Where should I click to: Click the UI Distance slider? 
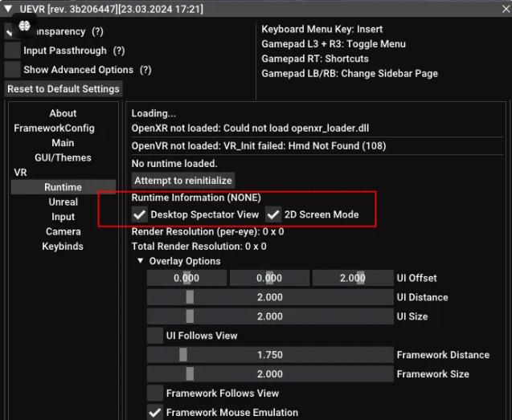point(269,297)
